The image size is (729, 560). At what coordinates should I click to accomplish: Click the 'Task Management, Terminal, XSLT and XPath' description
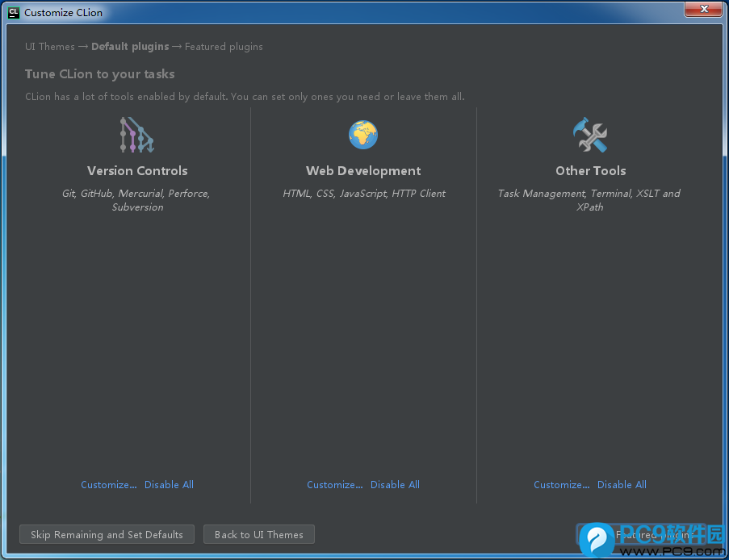(589, 200)
